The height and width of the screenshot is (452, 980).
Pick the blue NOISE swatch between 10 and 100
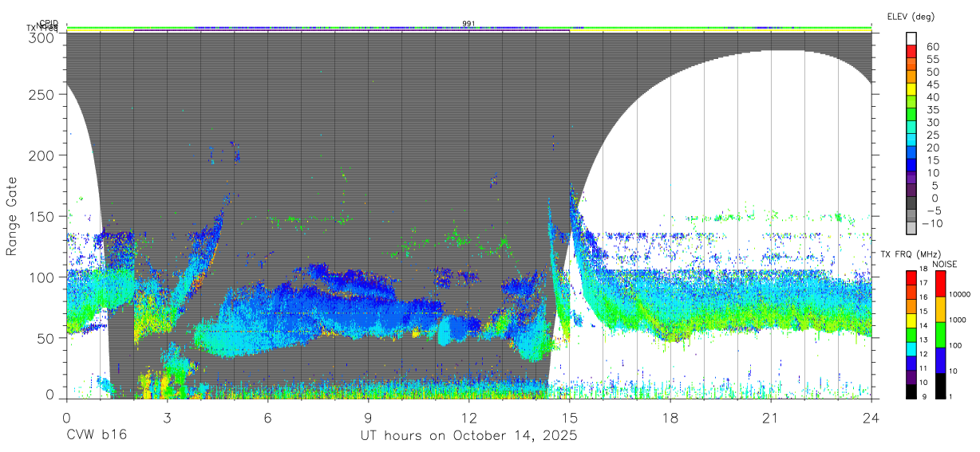coord(940,360)
